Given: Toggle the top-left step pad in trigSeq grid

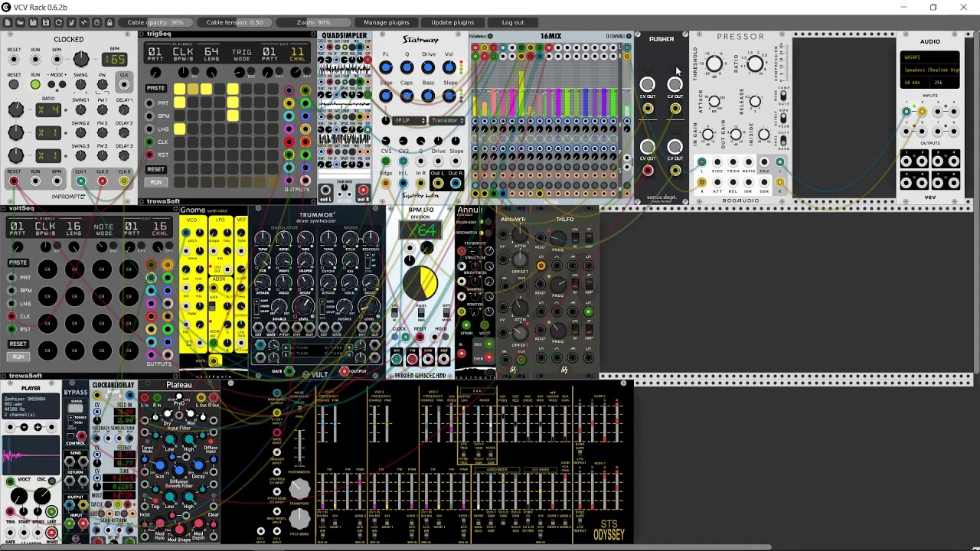Looking at the screenshot, I should point(179,90).
